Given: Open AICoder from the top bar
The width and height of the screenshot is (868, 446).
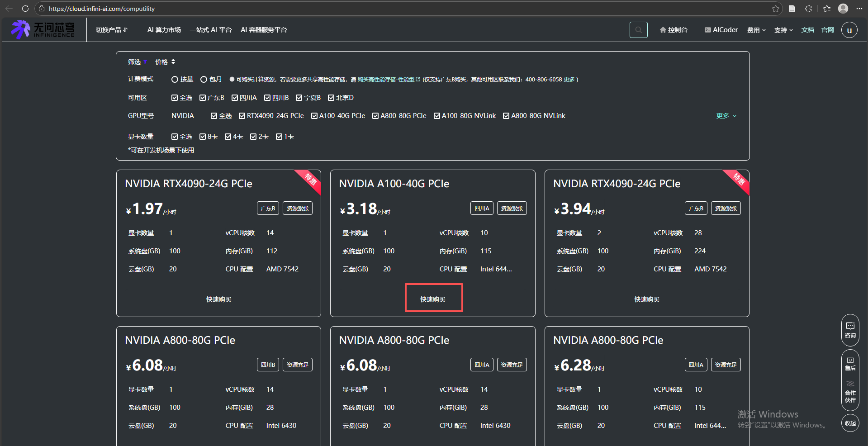Looking at the screenshot, I should point(721,30).
